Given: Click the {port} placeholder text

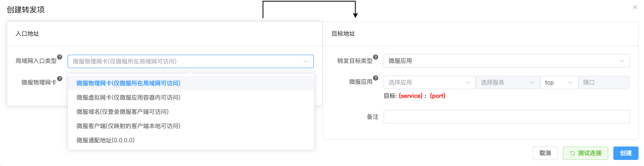Looking at the screenshot, I should (438, 96).
